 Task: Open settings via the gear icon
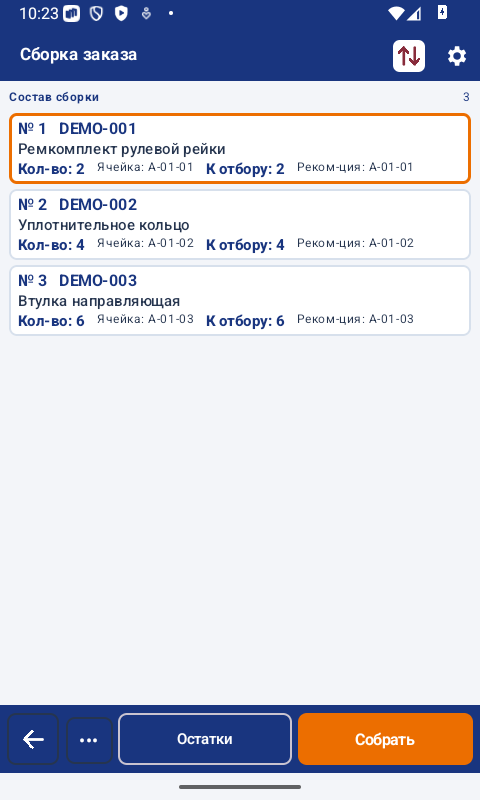(x=457, y=56)
